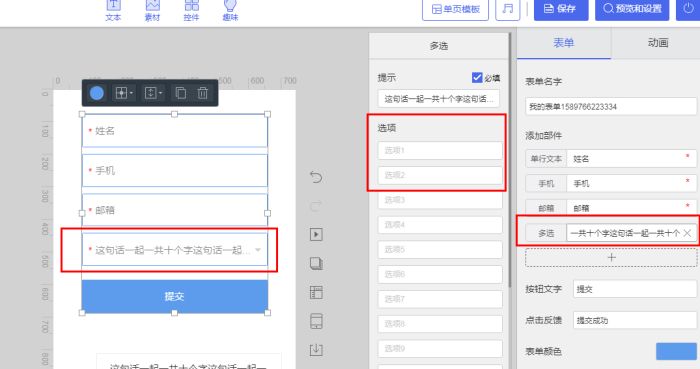Click the 选项5 option input
Screen dimensions: 700x369
440,249
